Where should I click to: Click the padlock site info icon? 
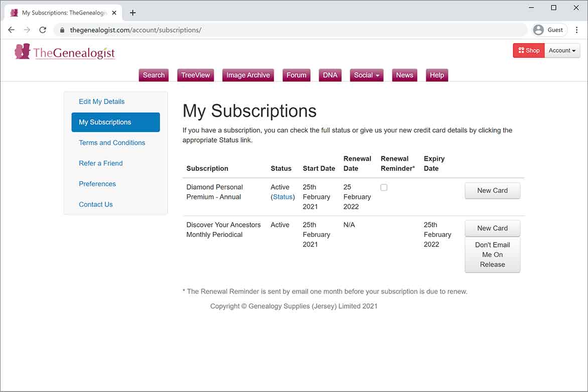[62, 30]
